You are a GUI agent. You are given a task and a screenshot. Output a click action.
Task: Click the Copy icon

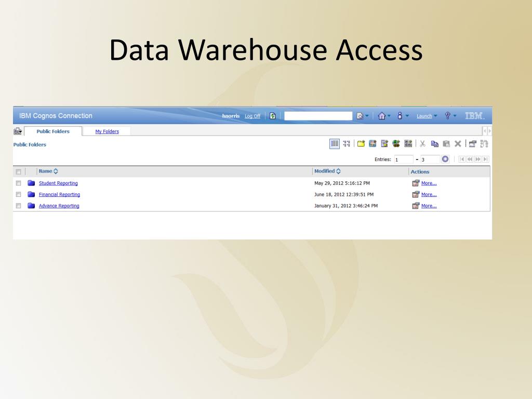click(x=435, y=144)
